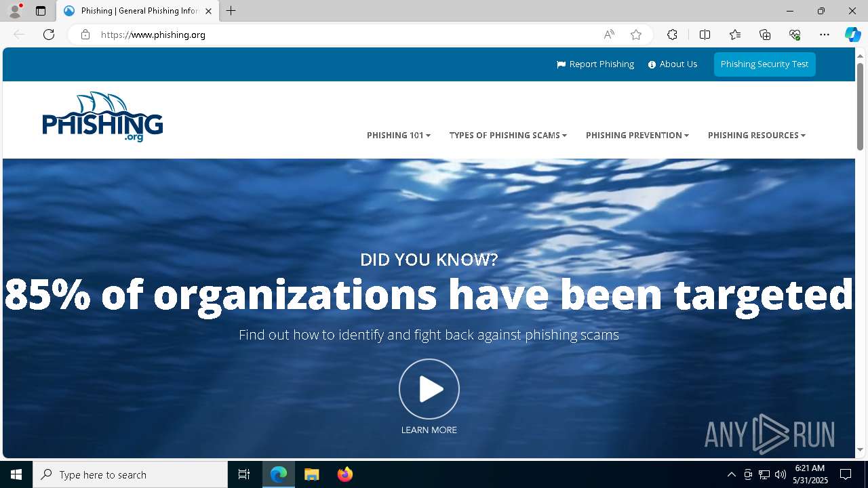Image resolution: width=868 pixels, height=488 pixels.
Task: Open the About Us link
Action: coord(673,64)
